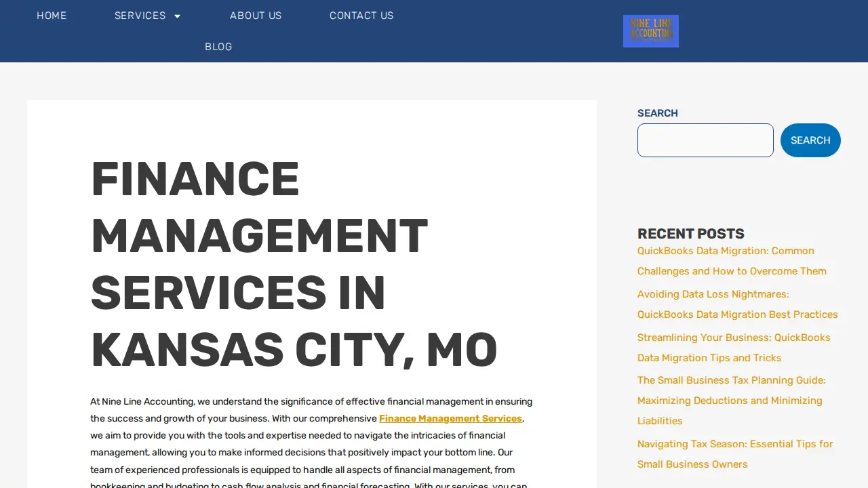Click the Finance Management Services page title
Viewport: 868px width, 488px height.
[x=294, y=264]
